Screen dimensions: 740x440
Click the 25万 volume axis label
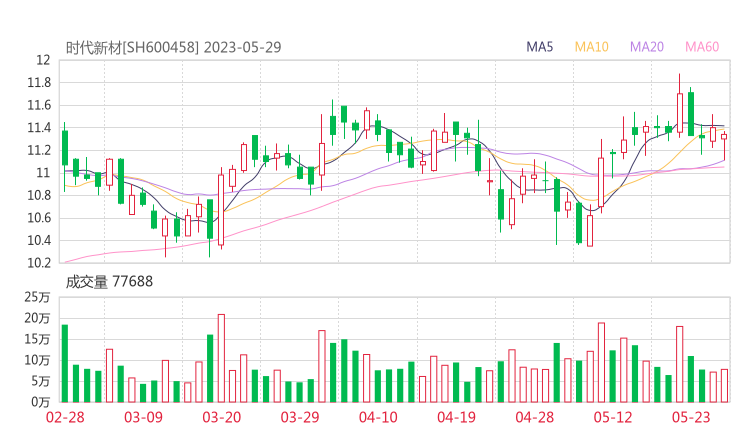(37, 297)
